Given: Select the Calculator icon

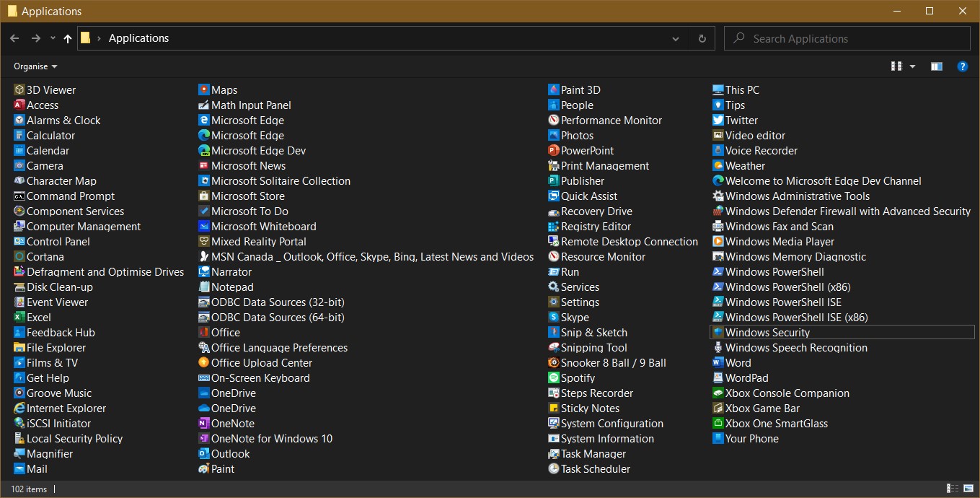Looking at the screenshot, I should pyautogui.click(x=19, y=136).
